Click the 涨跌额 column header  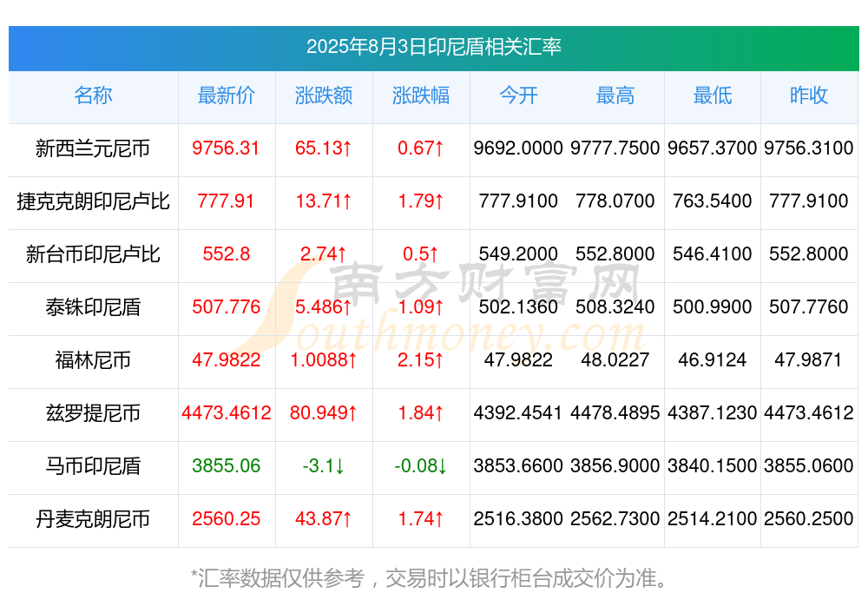[324, 96]
